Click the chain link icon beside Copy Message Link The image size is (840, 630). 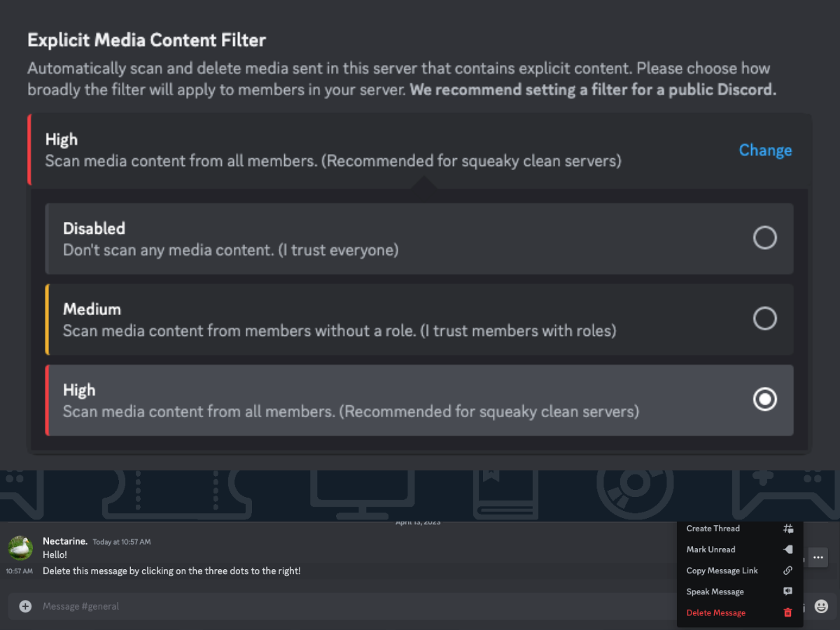(787, 570)
